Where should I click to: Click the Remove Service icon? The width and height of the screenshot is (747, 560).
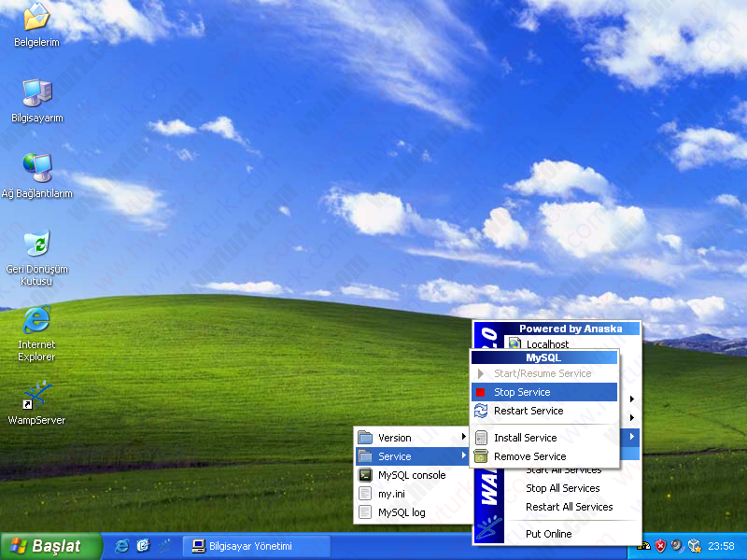click(481, 456)
